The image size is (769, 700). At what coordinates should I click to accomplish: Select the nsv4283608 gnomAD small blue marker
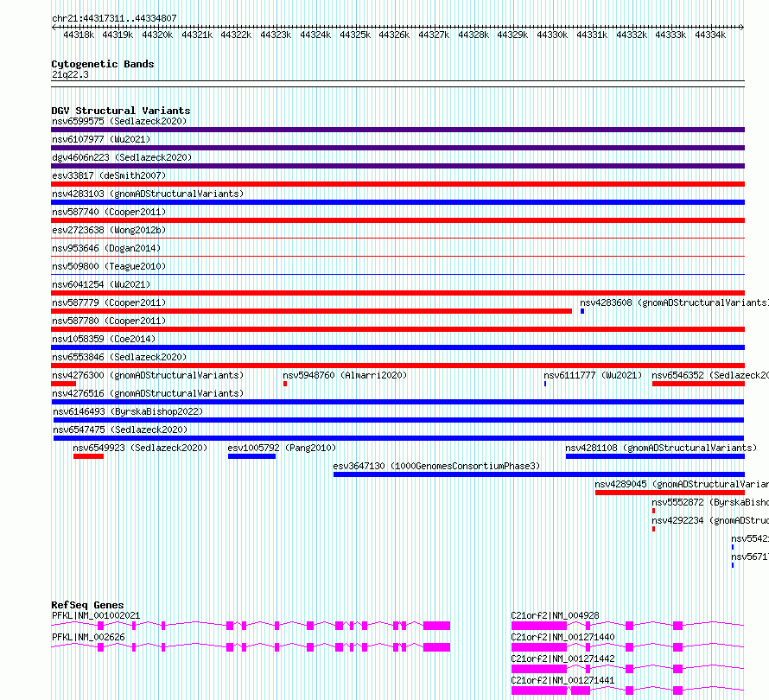click(x=582, y=311)
